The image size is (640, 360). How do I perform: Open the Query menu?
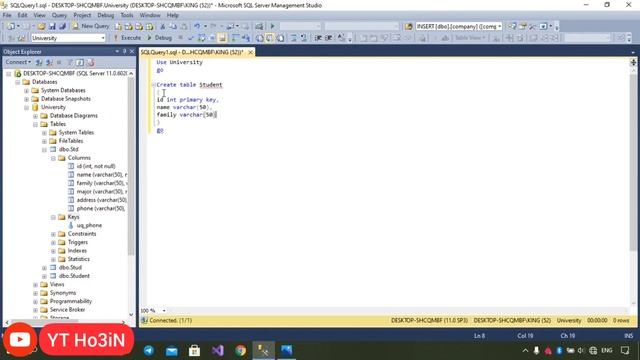tap(59, 15)
